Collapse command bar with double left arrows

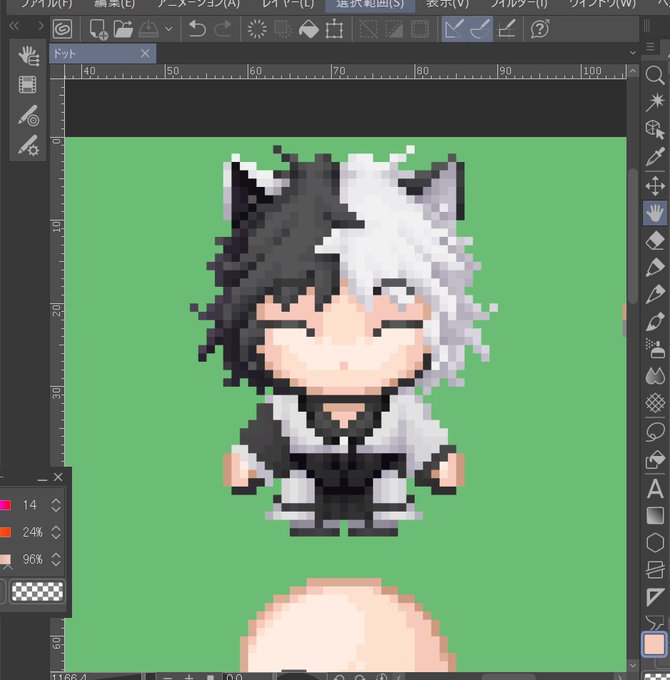pos(14,26)
